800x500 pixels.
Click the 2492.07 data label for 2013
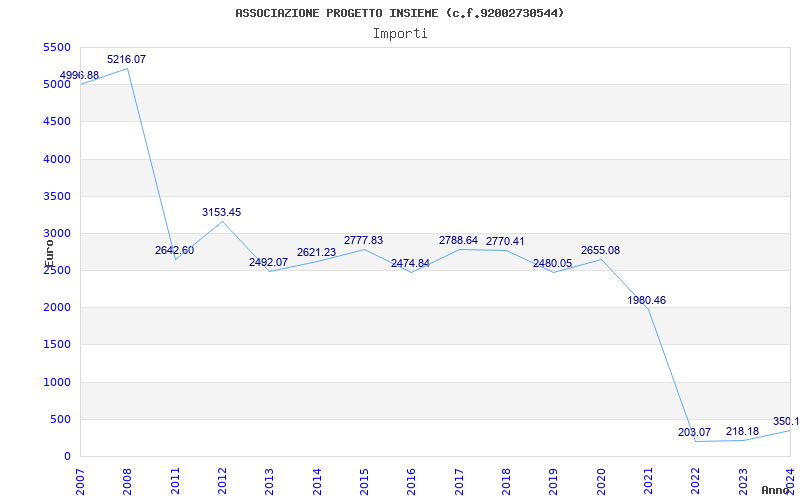[268, 263]
